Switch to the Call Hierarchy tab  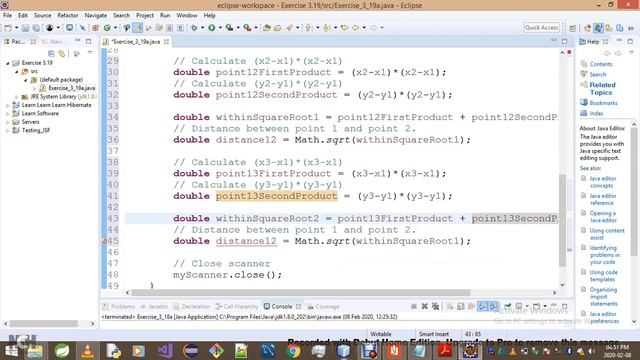[237, 307]
